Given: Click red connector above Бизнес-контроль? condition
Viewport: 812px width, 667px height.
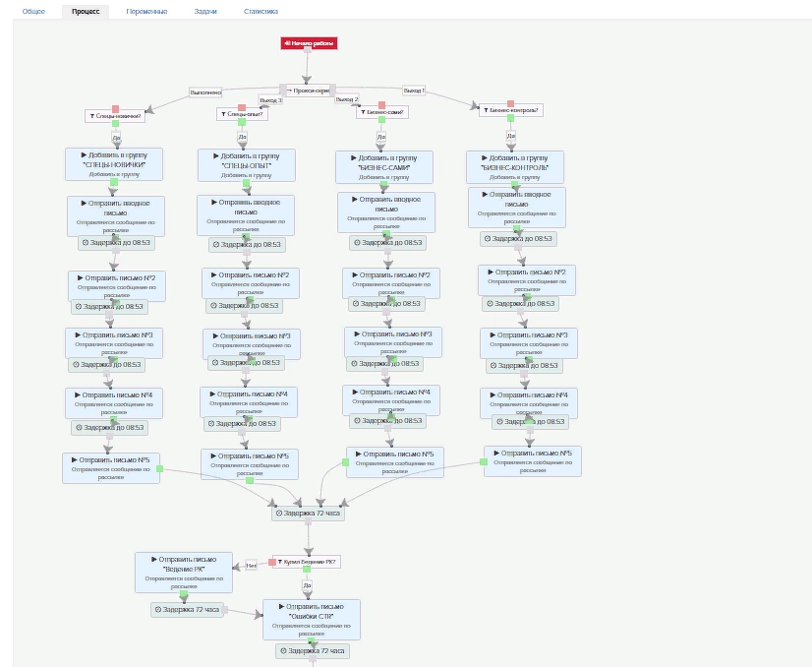Looking at the screenshot, I should click(510, 102).
